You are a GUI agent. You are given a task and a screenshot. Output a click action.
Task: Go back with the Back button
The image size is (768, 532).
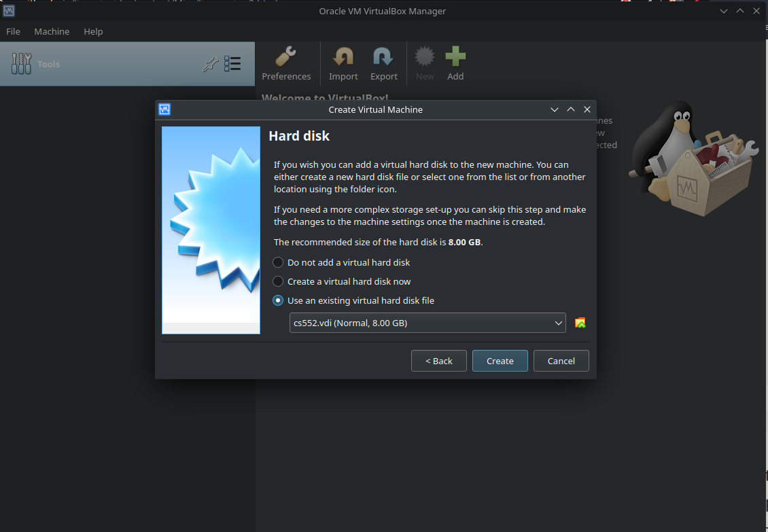[x=438, y=361]
